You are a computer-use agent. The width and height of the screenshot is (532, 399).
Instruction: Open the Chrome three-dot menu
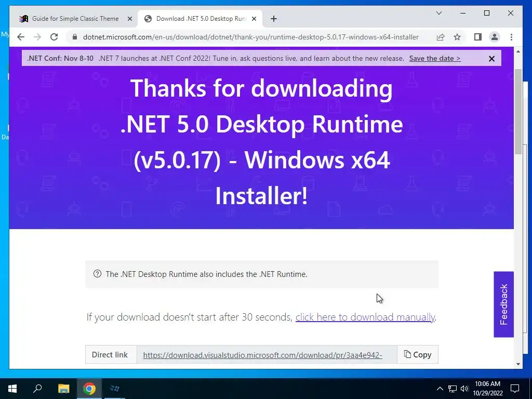tap(511, 37)
